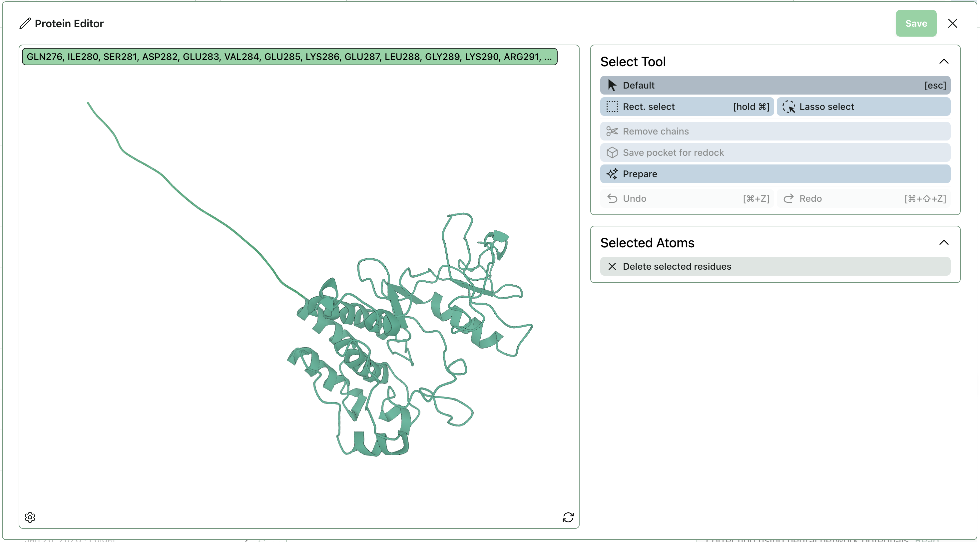980x542 pixels.
Task: Click the viewer settings gear icon
Action: [30, 517]
